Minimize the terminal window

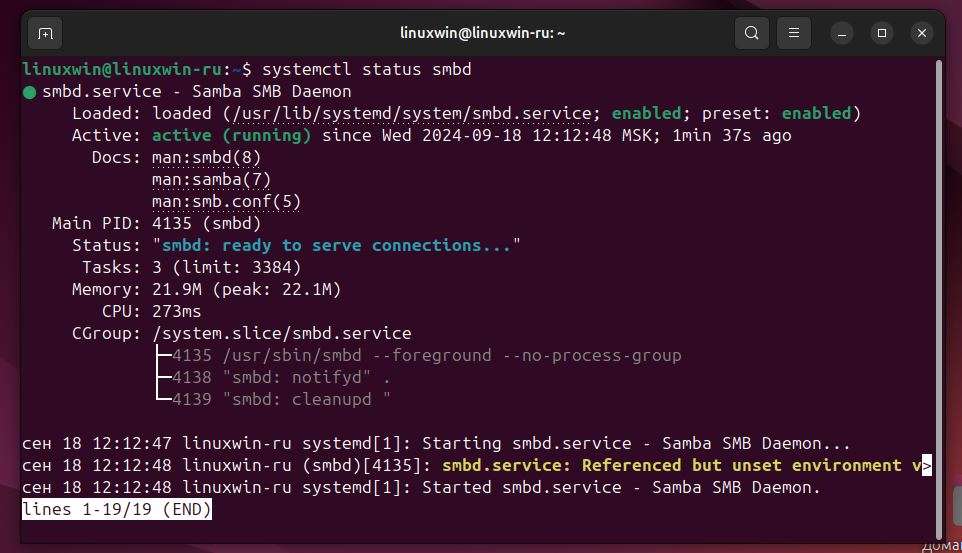point(842,33)
